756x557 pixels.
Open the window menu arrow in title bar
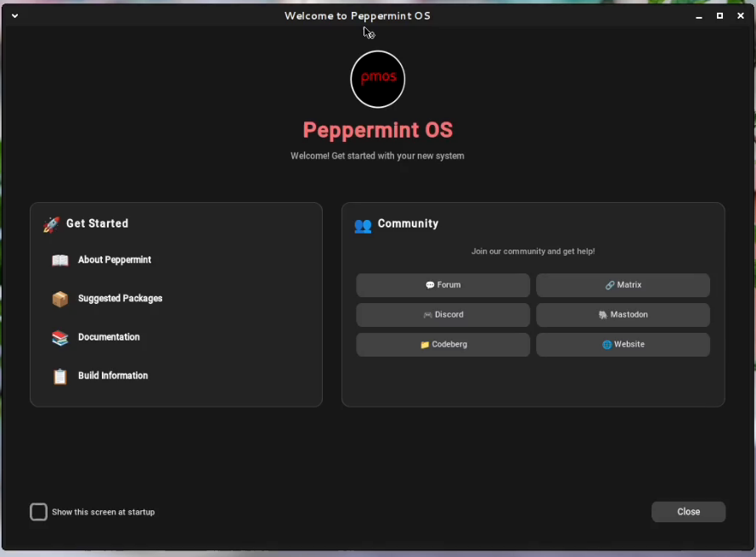14,16
